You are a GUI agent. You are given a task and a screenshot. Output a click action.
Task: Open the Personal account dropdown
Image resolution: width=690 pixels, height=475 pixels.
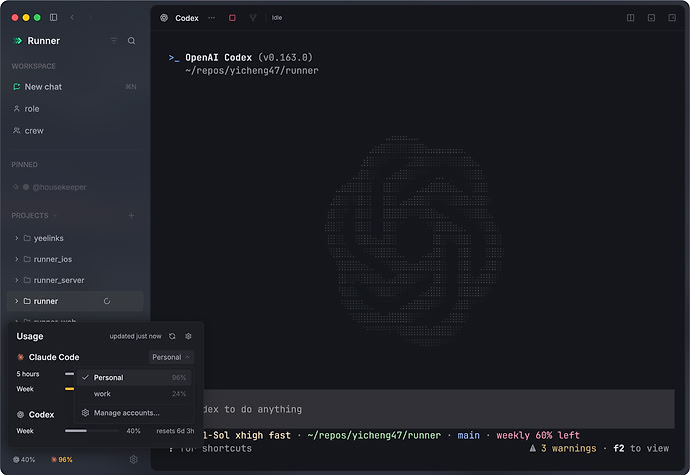[171, 357]
